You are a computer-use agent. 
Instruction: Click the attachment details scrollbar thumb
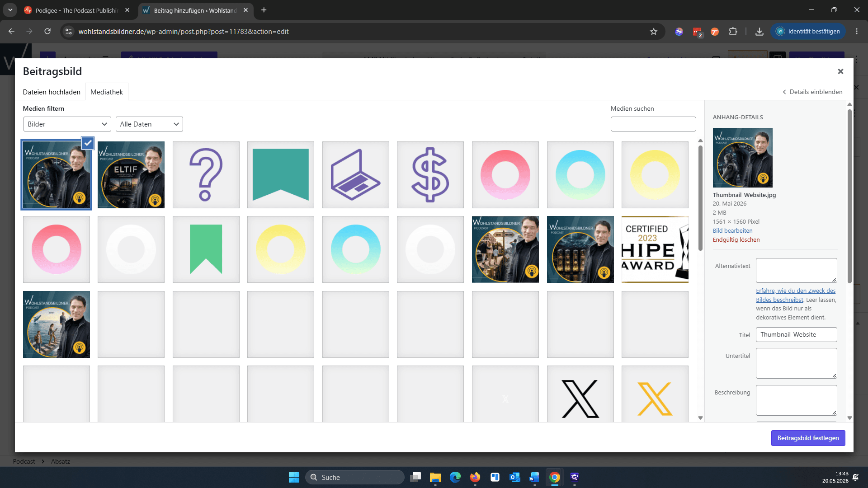pos(849,197)
